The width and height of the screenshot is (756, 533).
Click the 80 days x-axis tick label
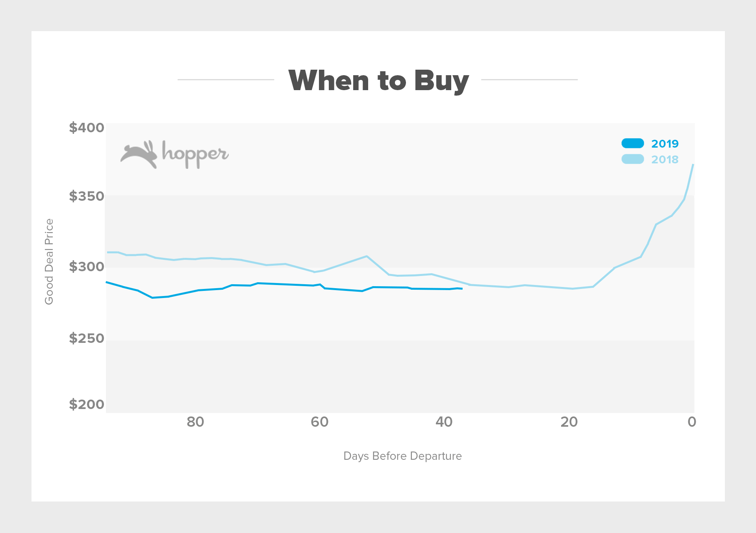pos(195,422)
